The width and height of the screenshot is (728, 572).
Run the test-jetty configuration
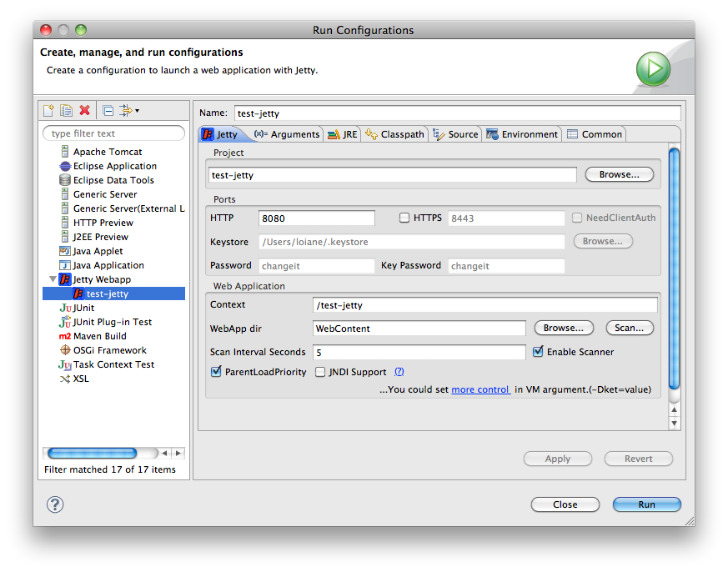(x=645, y=504)
